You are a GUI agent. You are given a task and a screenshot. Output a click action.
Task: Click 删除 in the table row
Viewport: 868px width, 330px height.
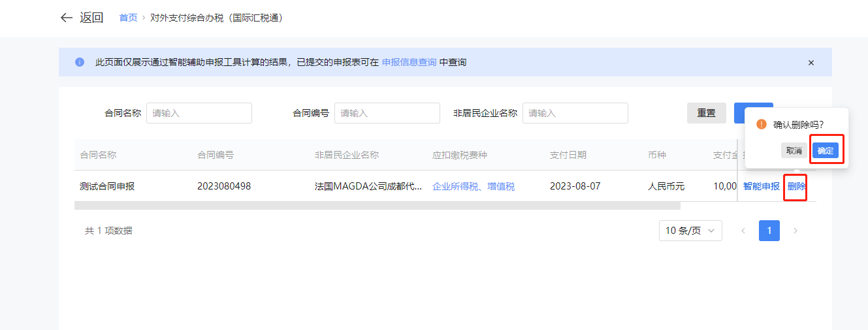coord(796,186)
